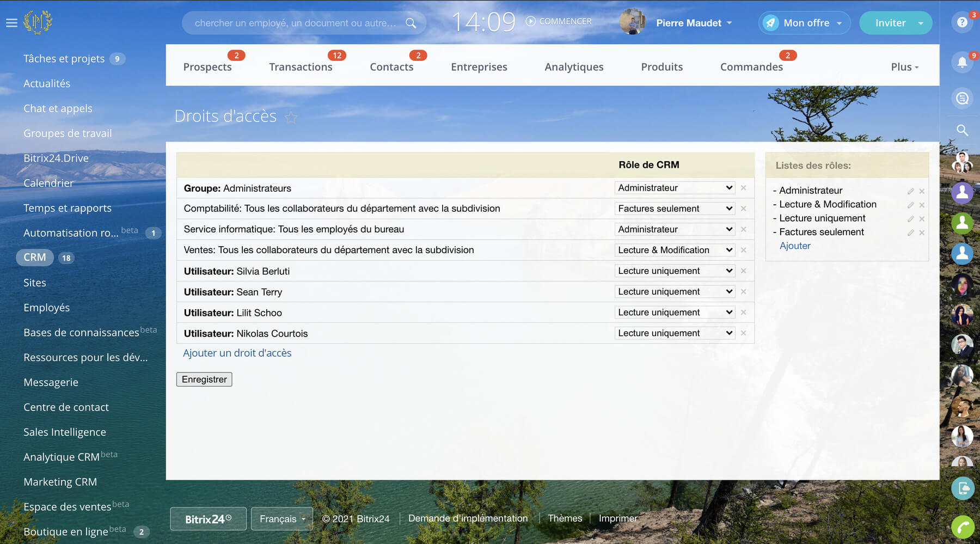Screen dimensions: 980x544
Task: Open role dropdown for Comptabilité row
Action: point(675,209)
